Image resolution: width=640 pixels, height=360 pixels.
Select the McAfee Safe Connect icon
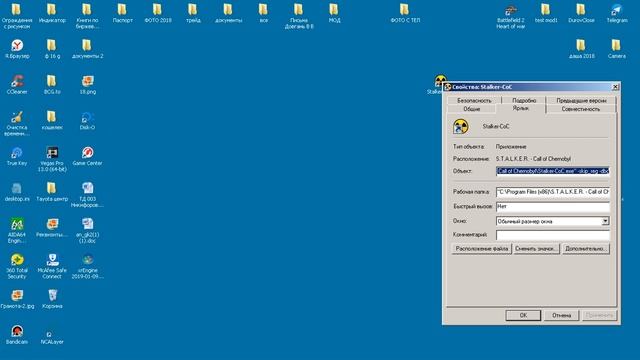[52, 266]
